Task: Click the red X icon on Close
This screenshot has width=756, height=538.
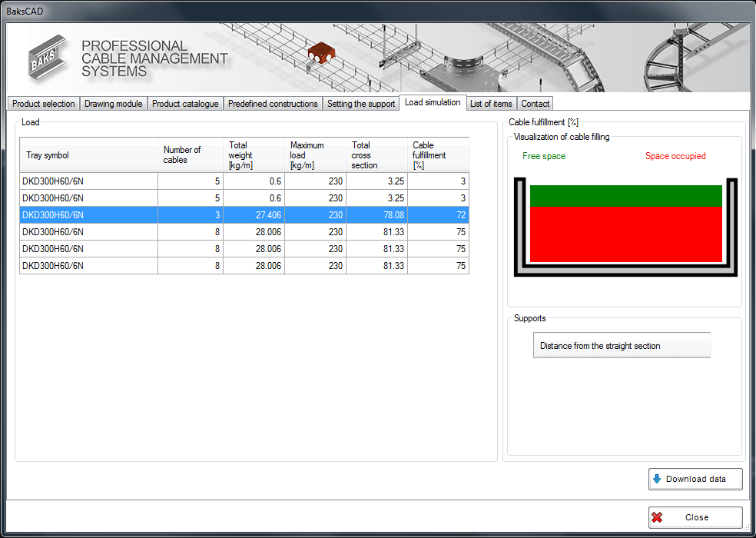Action: [657, 517]
